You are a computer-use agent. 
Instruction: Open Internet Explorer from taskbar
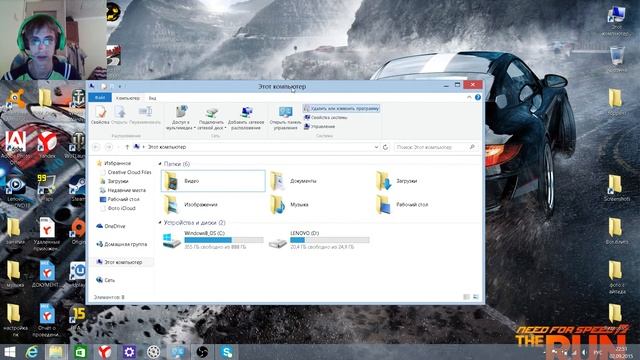tap(32, 352)
